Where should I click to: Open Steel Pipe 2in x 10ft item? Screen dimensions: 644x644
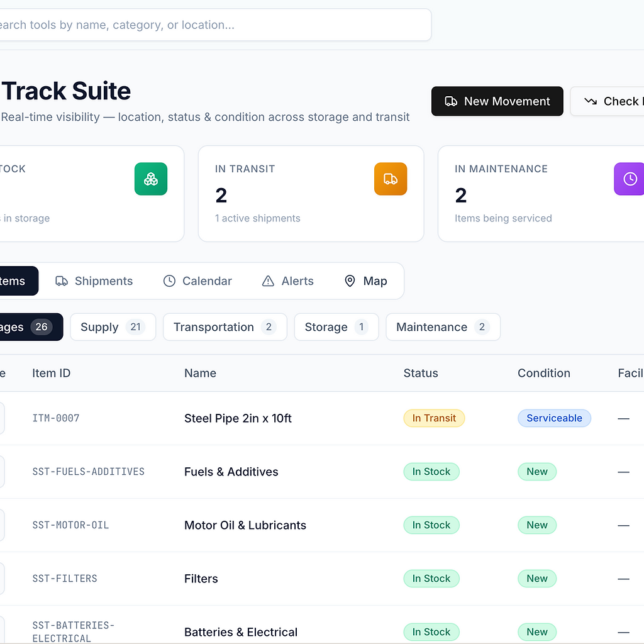tap(238, 418)
